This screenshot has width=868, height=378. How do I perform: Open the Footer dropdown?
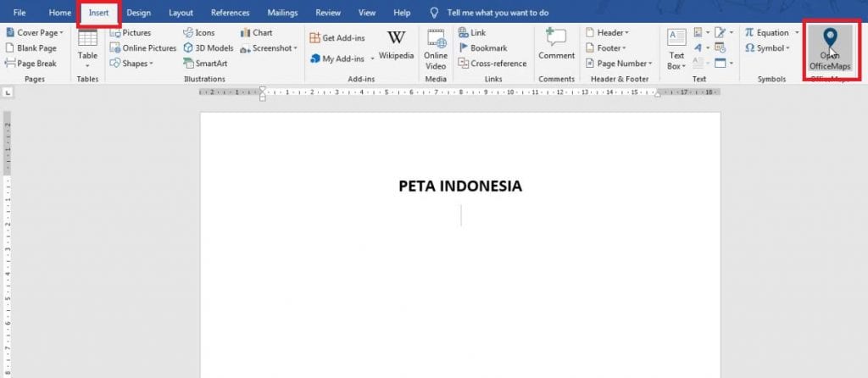(x=606, y=48)
